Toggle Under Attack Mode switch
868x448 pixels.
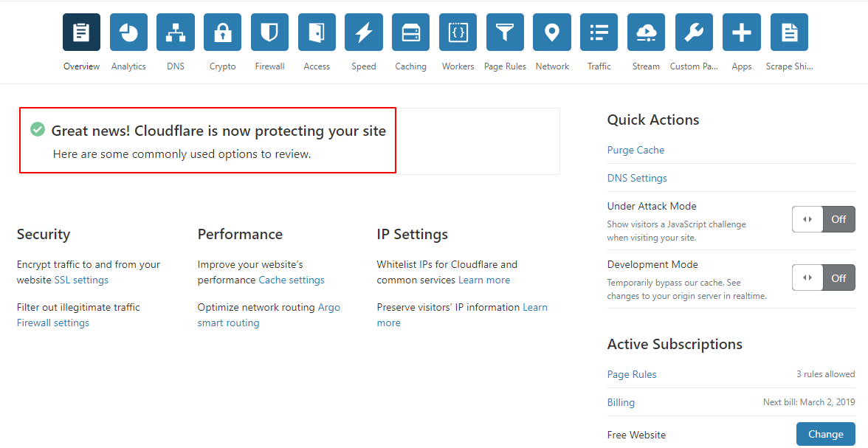(x=824, y=219)
